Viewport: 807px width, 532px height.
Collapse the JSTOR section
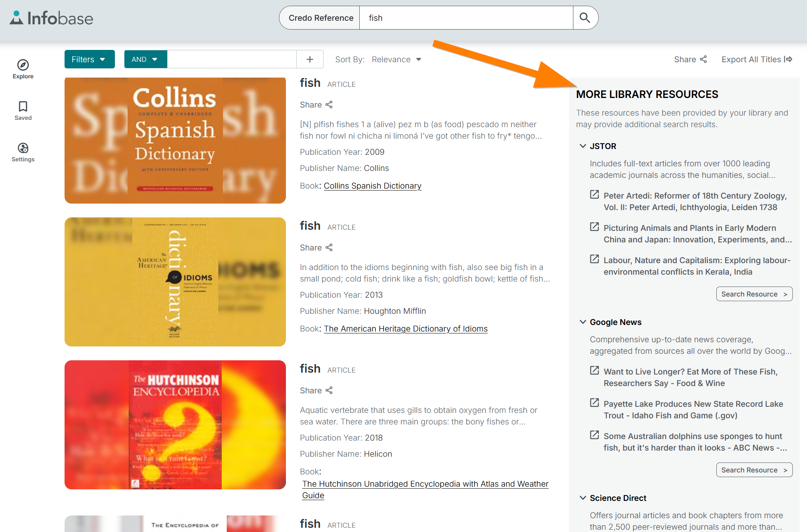tap(583, 146)
